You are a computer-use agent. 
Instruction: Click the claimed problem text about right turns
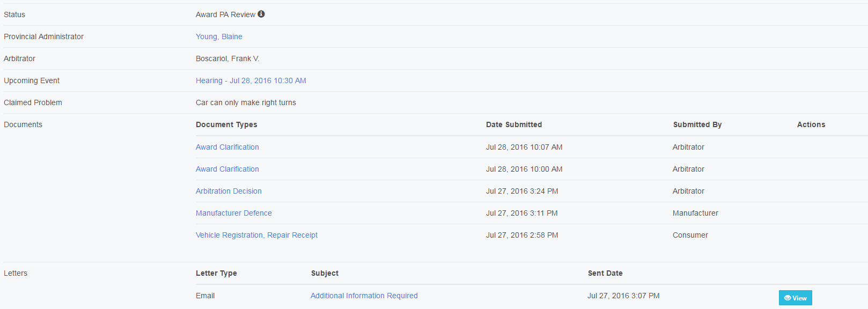(246, 102)
